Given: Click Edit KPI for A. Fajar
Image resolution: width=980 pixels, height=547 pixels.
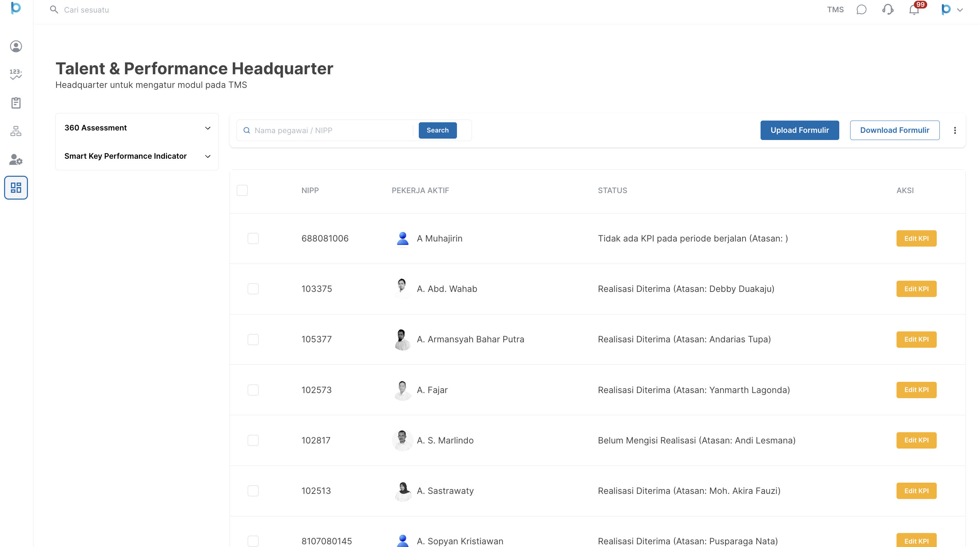Looking at the screenshot, I should 916,390.
